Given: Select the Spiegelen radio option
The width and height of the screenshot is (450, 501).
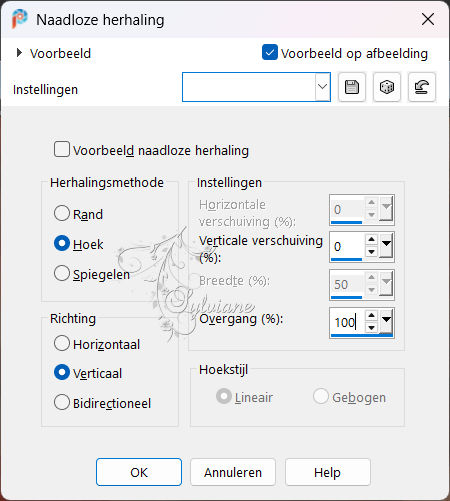Looking at the screenshot, I should pyautogui.click(x=62, y=273).
